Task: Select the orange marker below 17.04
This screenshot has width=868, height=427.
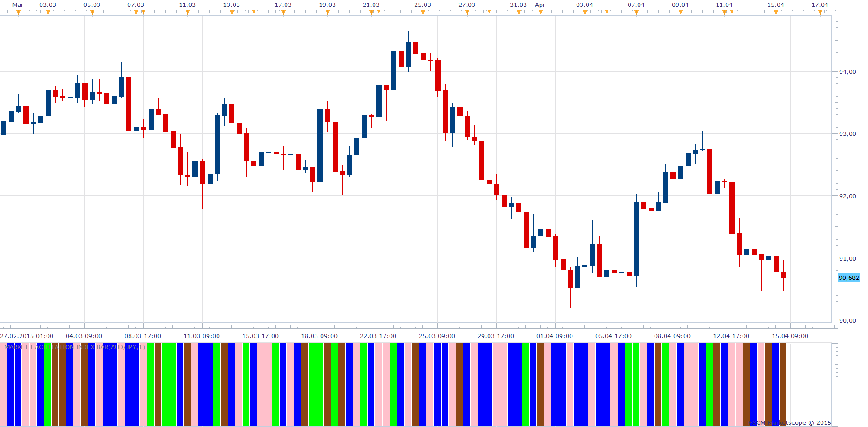Action: coord(820,12)
